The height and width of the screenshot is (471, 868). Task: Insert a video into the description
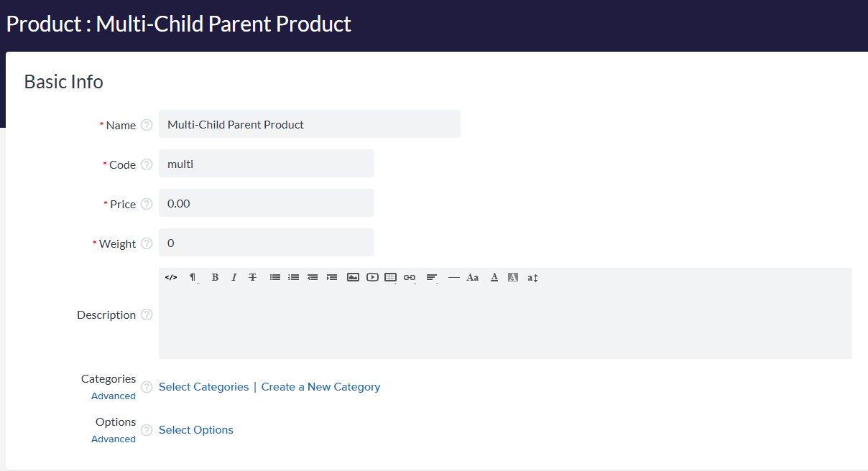tap(372, 277)
